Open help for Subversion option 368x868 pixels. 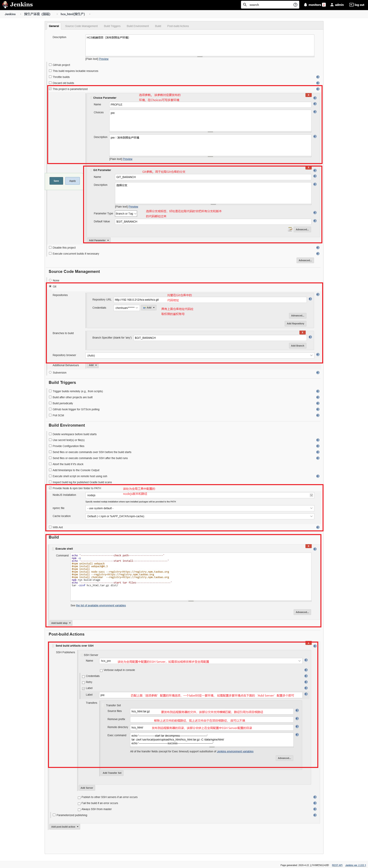318,373
